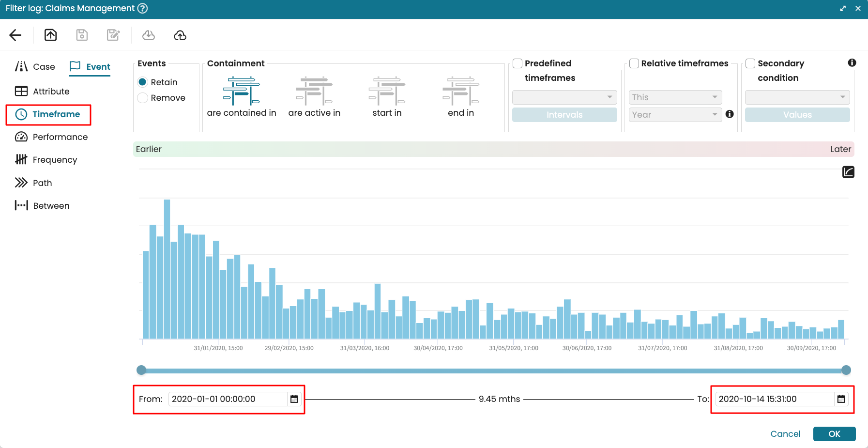Tick the Secondary condition checkbox
868x448 pixels.
pos(750,63)
